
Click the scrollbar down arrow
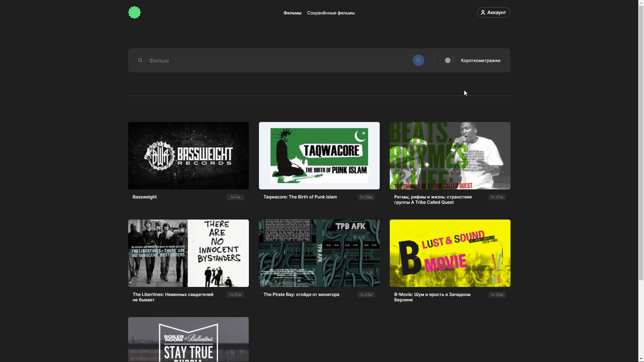(x=641, y=359)
